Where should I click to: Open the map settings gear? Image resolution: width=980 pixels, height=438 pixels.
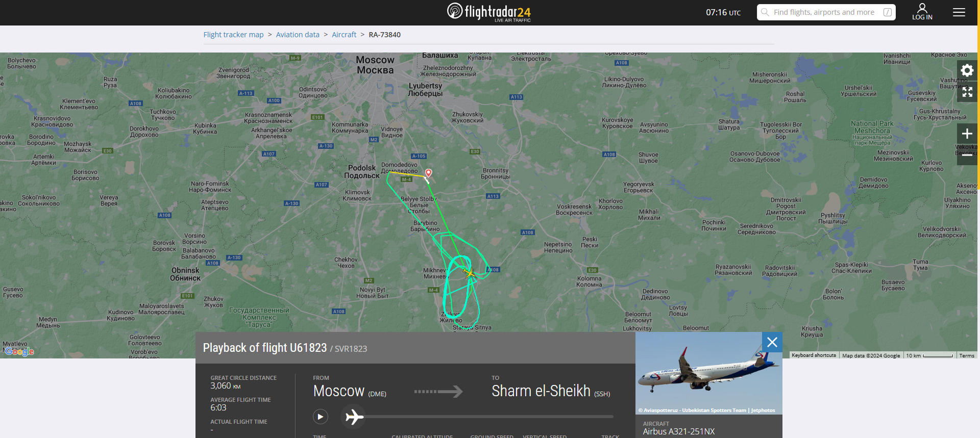coord(967,70)
